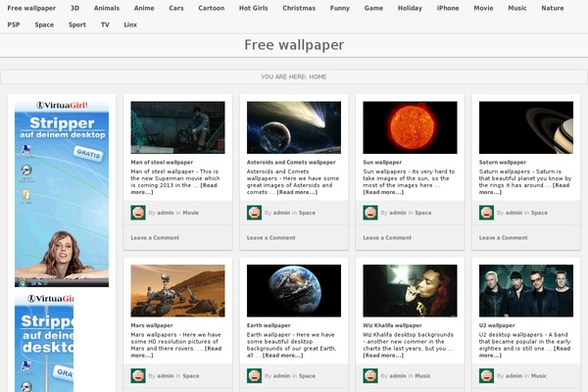The image size is (588, 392).
Task: Click the admin avatar on Asteroids card
Action: (x=254, y=213)
